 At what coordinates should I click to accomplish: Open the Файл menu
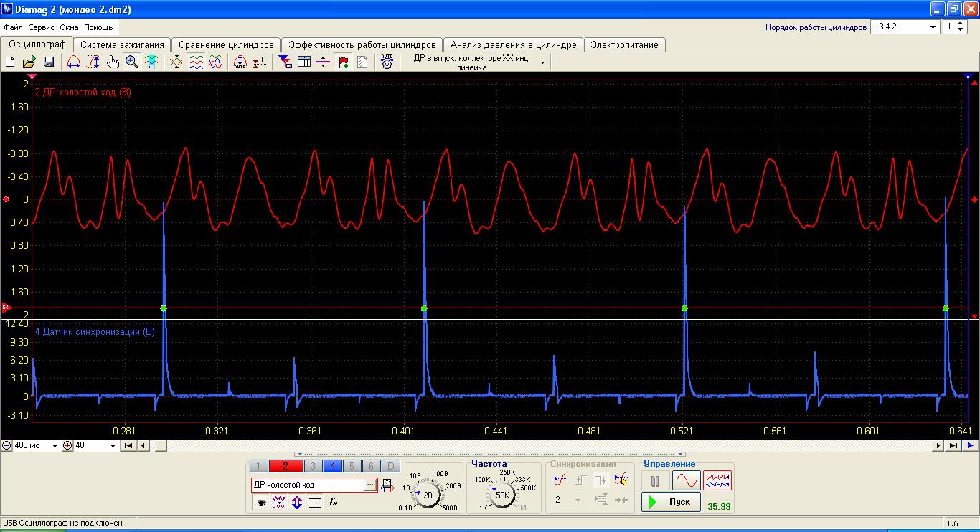(x=13, y=27)
